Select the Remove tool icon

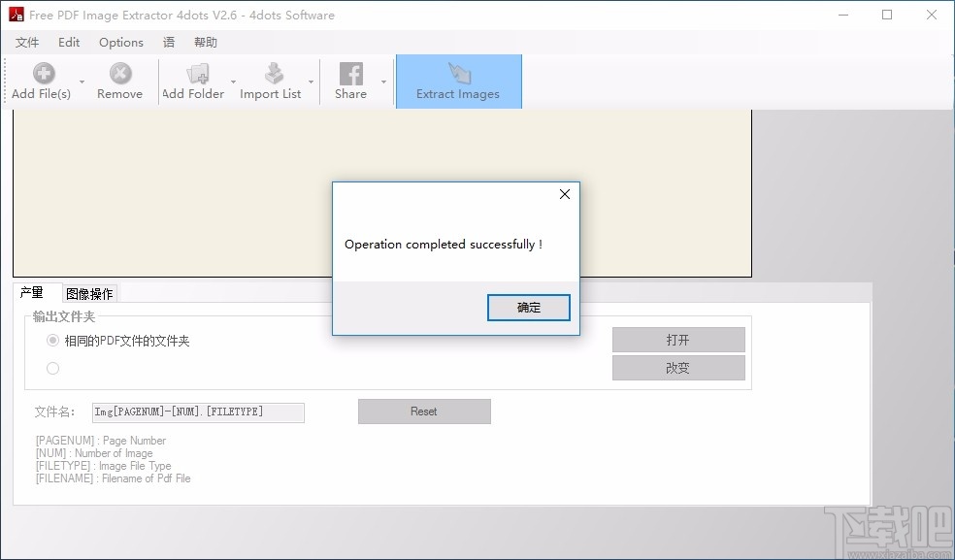119,74
